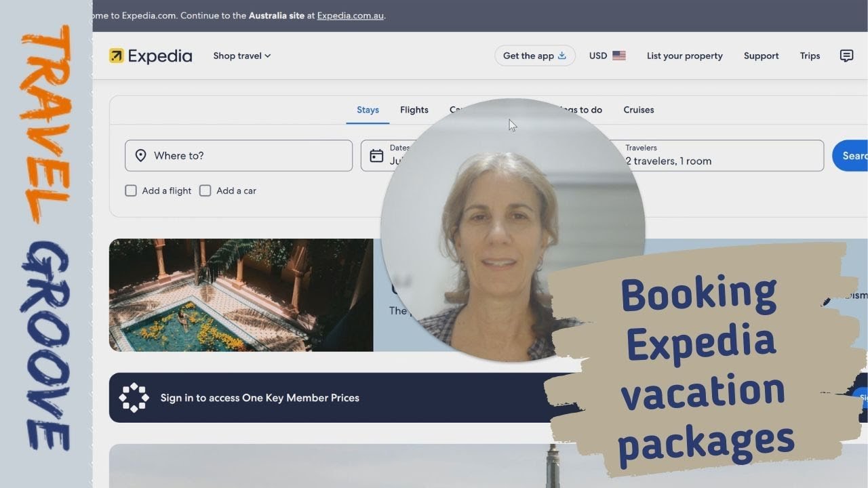The width and height of the screenshot is (868, 488).
Task: Open the messages chat icon
Action: (846, 56)
